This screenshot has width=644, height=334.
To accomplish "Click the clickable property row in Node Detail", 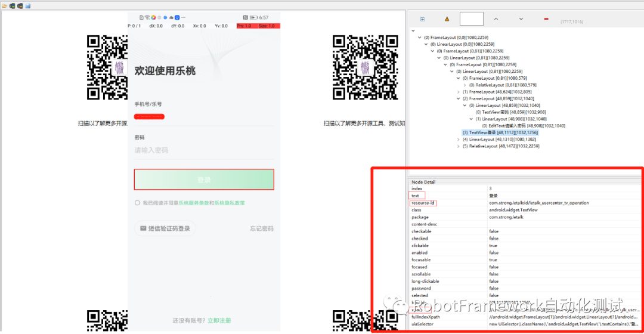I will click(525, 246).
